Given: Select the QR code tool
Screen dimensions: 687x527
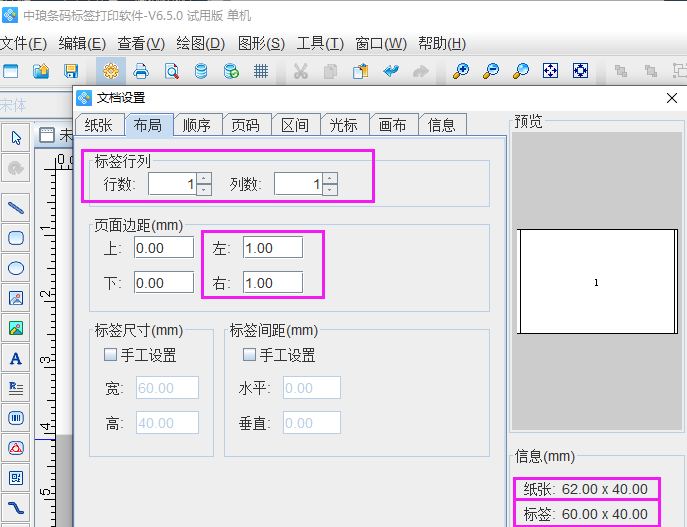Looking at the screenshot, I should (16, 478).
